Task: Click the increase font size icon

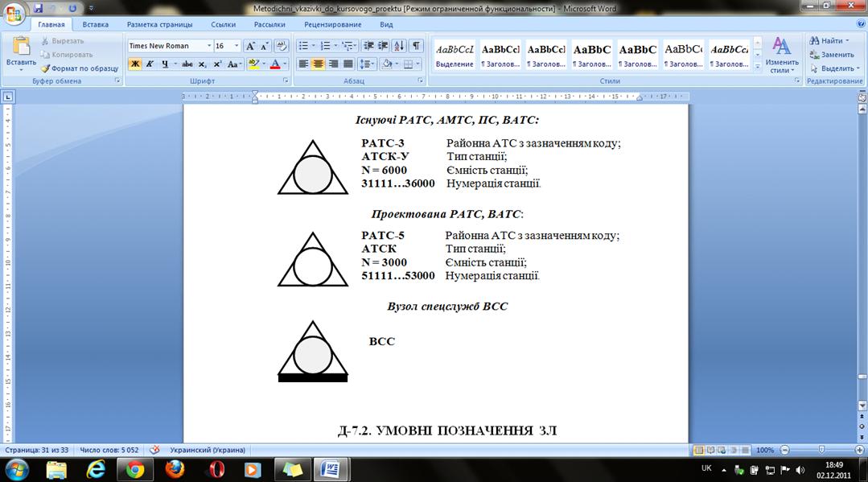Action: pos(250,46)
